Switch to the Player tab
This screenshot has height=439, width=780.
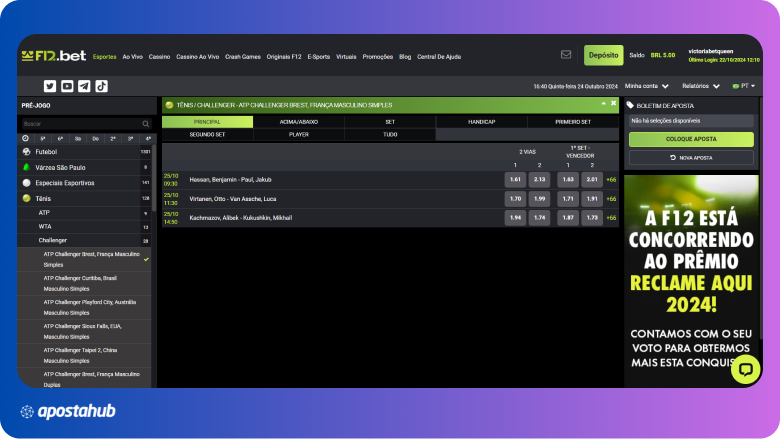point(298,135)
